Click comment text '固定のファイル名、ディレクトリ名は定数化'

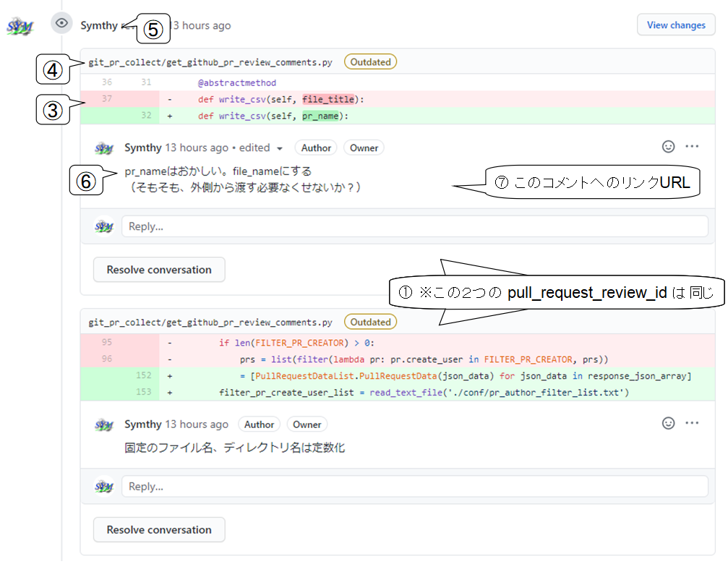click(234, 448)
